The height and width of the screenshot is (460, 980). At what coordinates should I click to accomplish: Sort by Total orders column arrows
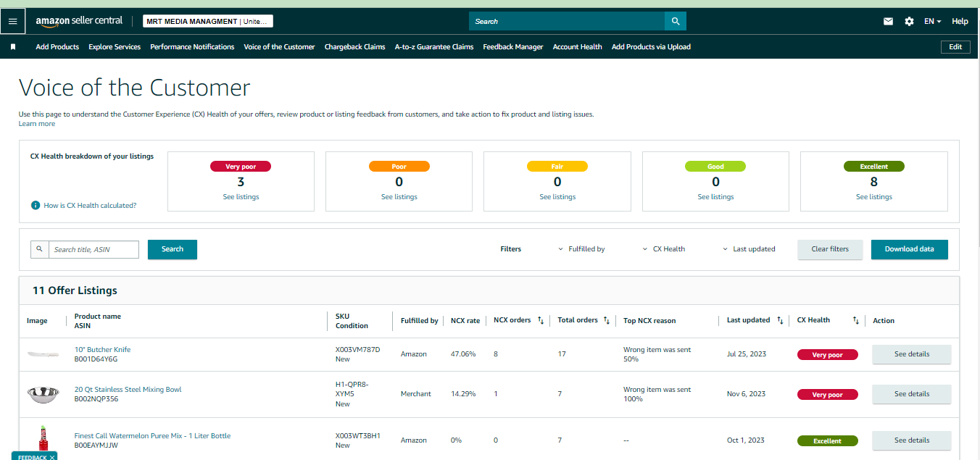(x=606, y=320)
